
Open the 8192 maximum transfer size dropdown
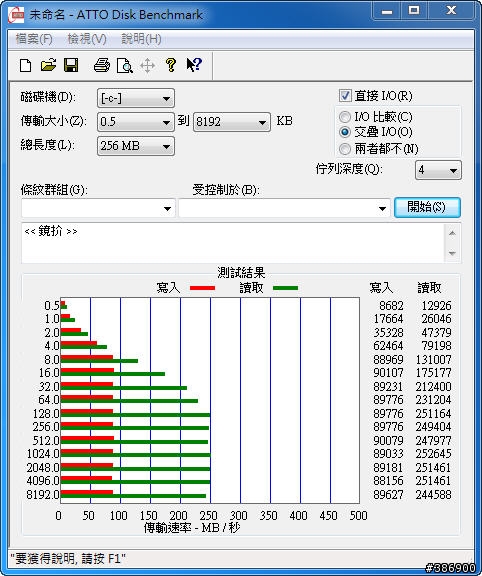[x=232, y=122]
